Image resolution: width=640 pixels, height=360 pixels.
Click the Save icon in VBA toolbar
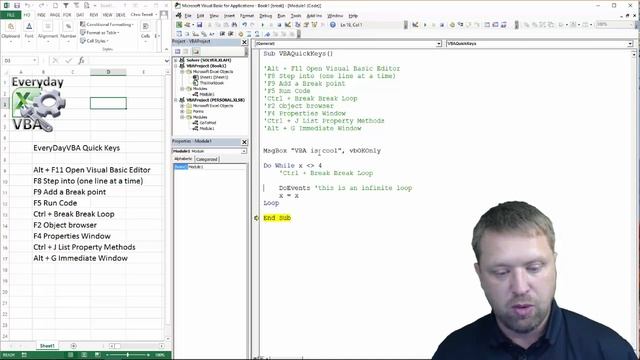(x=199, y=25)
